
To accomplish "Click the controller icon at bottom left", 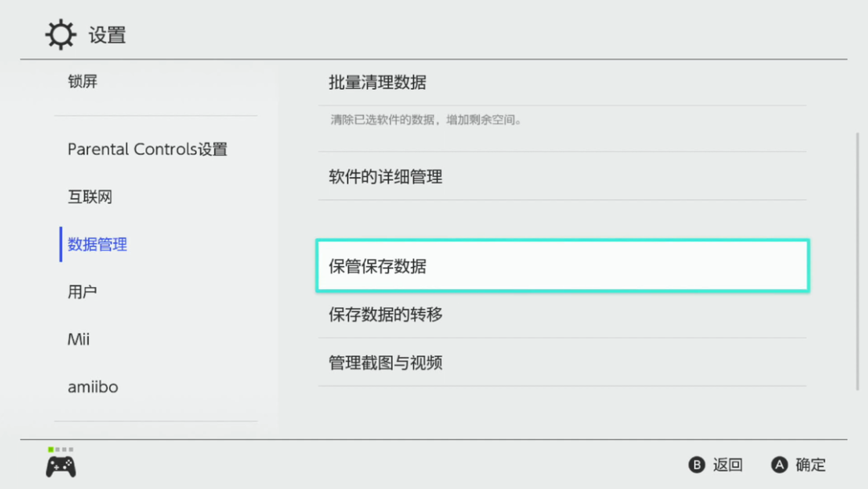I will (61, 466).
